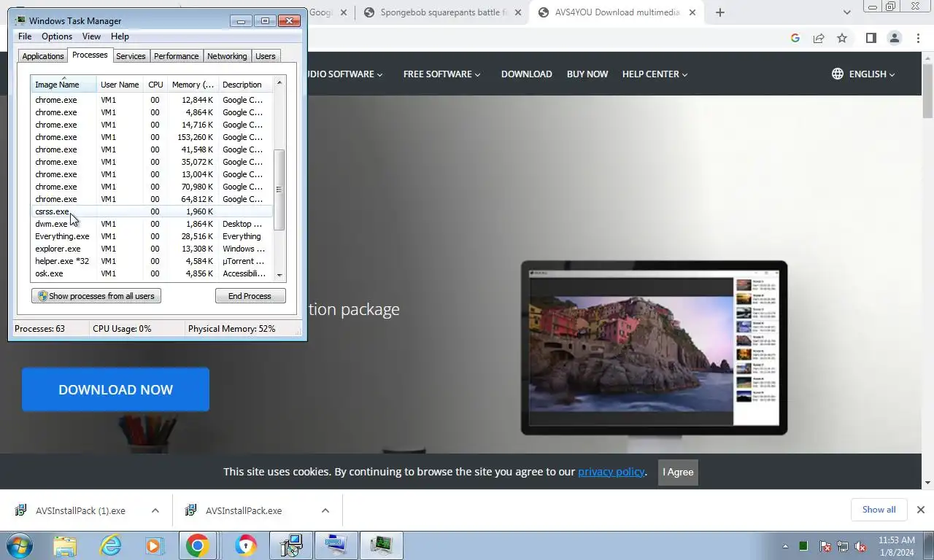The image size is (934, 560).
Task: Open Windows Media Player taskbar icon
Action: point(154,545)
